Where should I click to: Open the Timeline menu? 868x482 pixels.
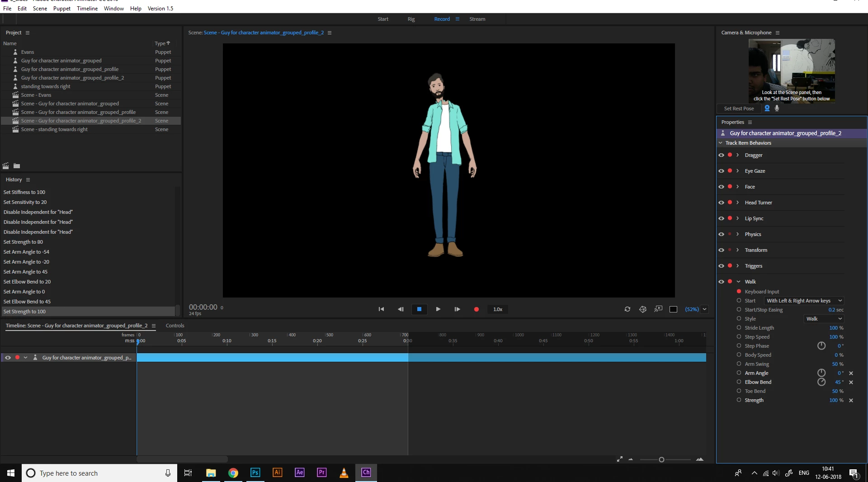click(x=87, y=8)
